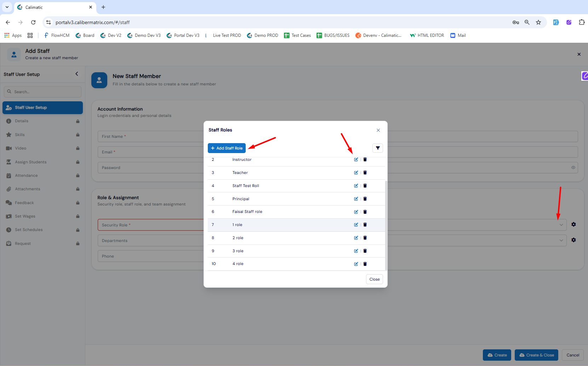Edit the '4 role' entry
588x366 pixels.
(356, 264)
